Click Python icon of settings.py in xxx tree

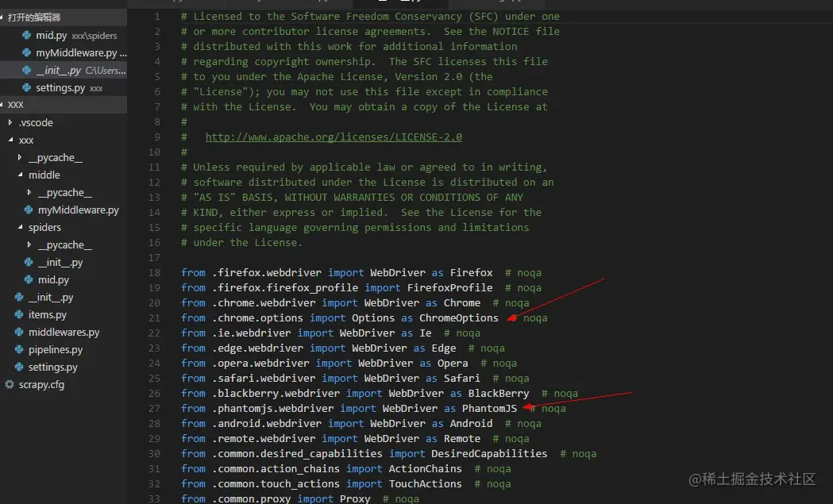click(19, 367)
